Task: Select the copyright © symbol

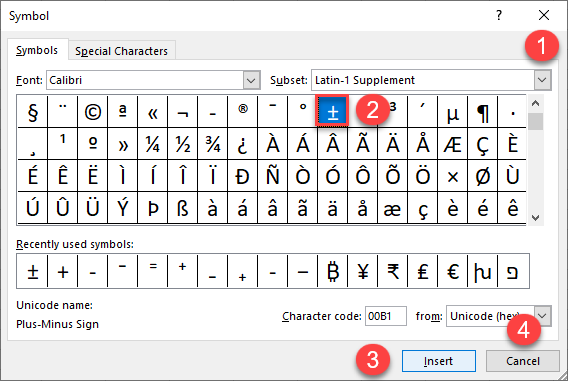Action: click(x=93, y=112)
